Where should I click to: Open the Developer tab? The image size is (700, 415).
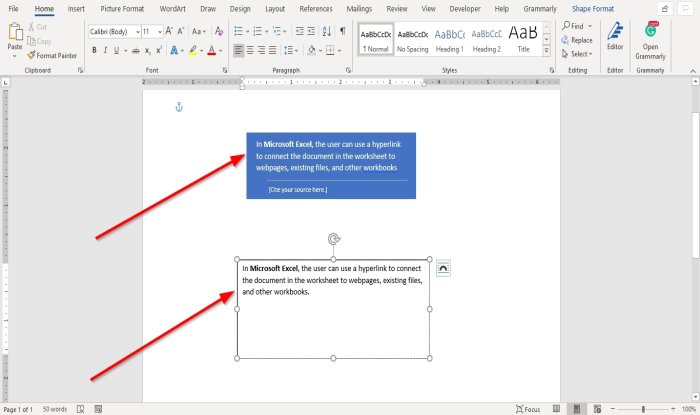(465, 8)
